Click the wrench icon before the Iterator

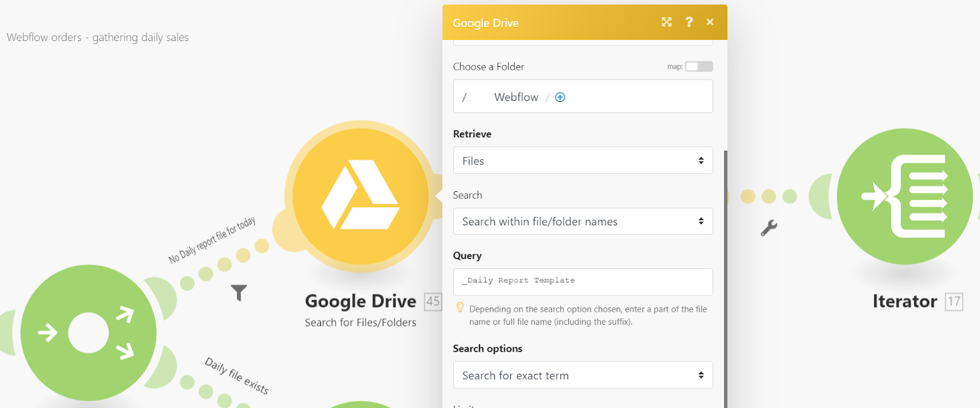click(x=769, y=228)
